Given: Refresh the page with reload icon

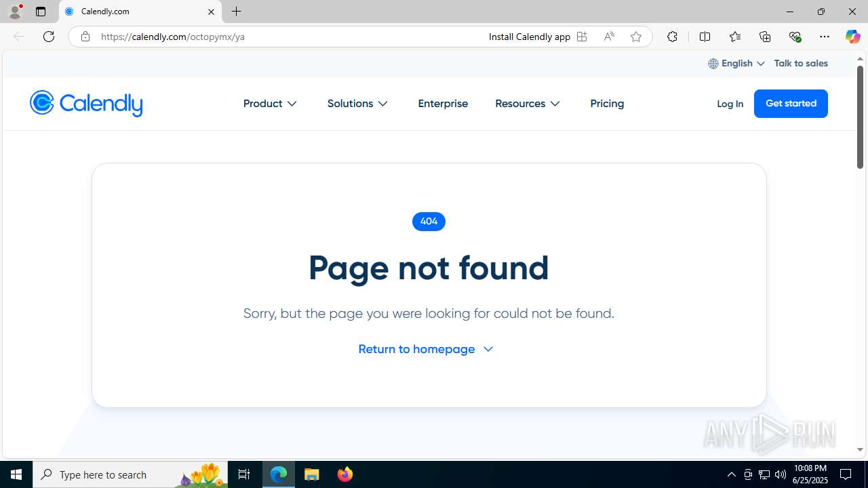Looking at the screenshot, I should coord(49,37).
